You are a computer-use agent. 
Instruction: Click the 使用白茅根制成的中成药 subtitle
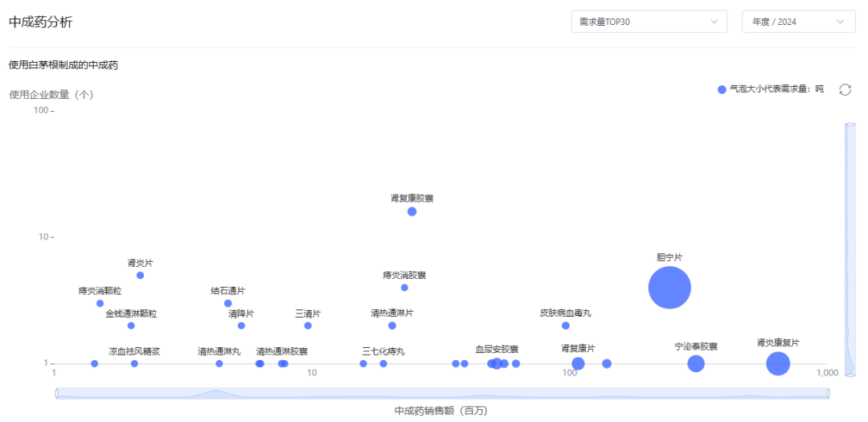(63, 65)
